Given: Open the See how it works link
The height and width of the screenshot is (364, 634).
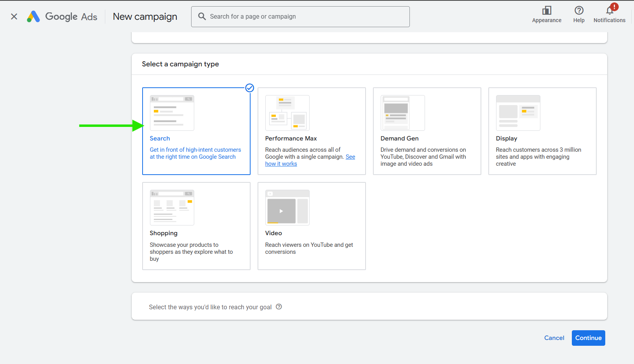Looking at the screenshot, I should [x=281, y=163].
